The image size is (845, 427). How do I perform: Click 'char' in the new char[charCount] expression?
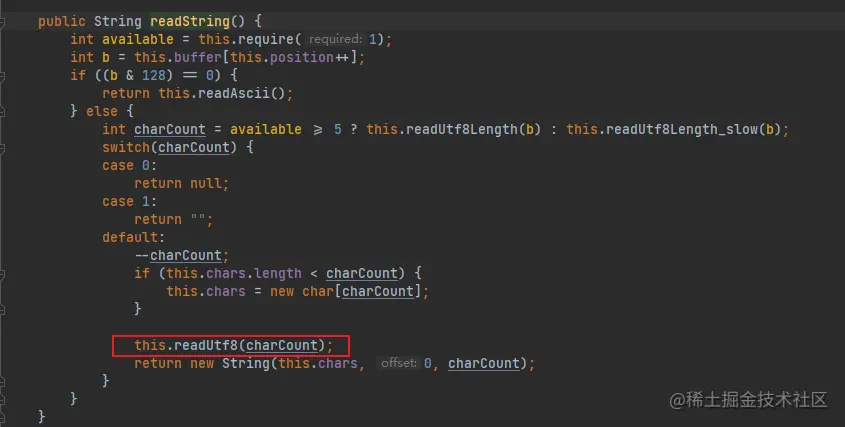tap(317, 291)
